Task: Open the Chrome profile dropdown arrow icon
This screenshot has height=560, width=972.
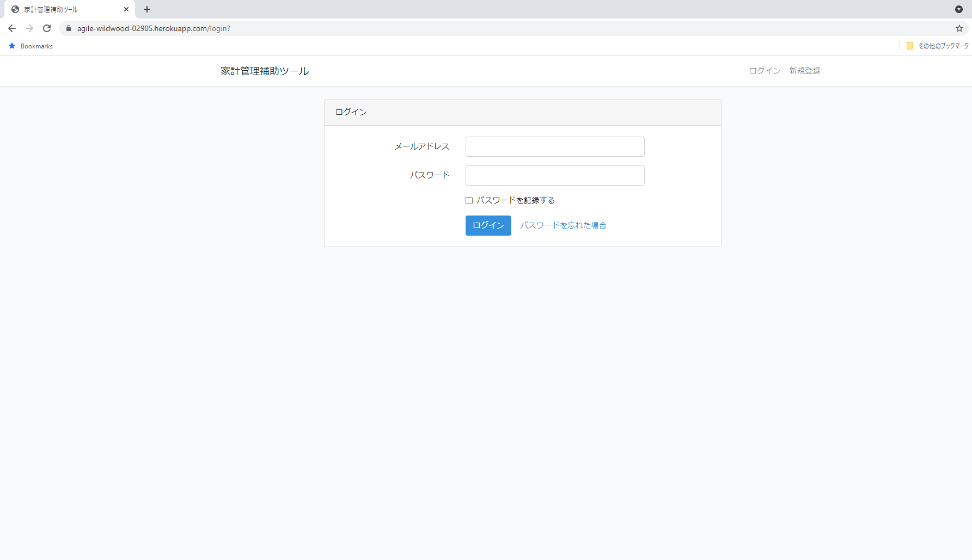Action: click(x=959, y=9)
